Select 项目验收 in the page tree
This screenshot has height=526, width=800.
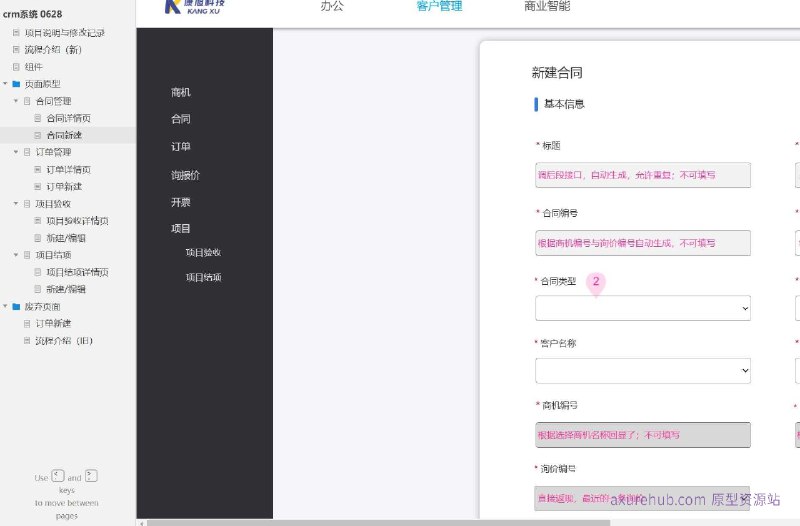point(54,204)
